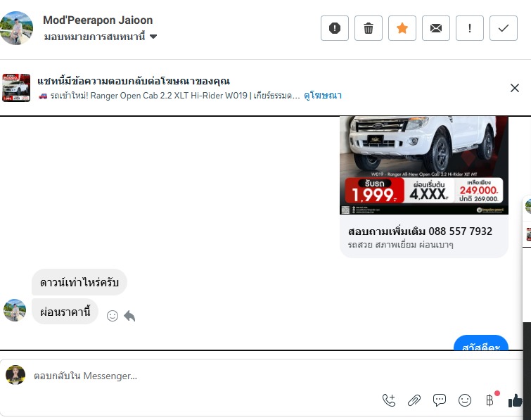Open saved replies with the speech bubble icon
The height and width of the screenshot is (420, 531).
point(440,400)
